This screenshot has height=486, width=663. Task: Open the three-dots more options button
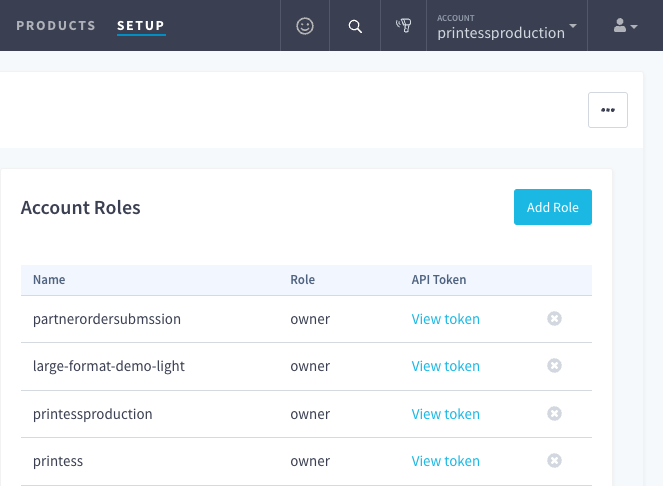click(607, 110)
